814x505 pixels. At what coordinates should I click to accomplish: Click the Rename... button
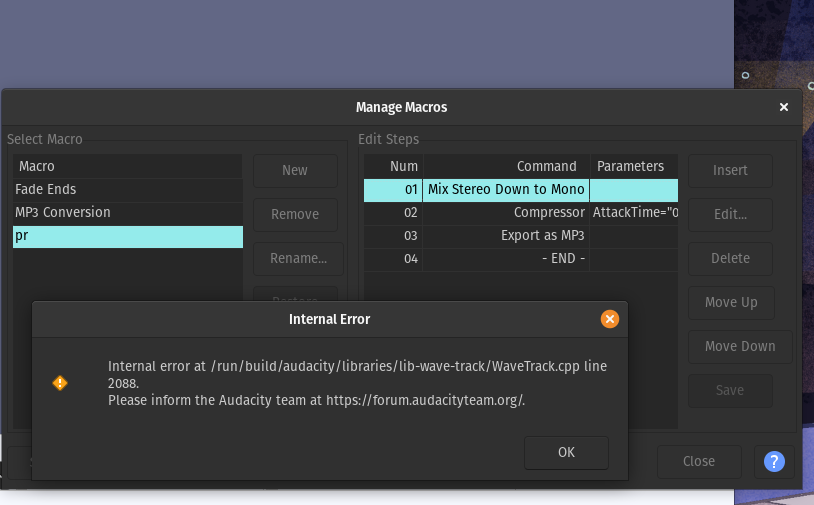[299, 258]
